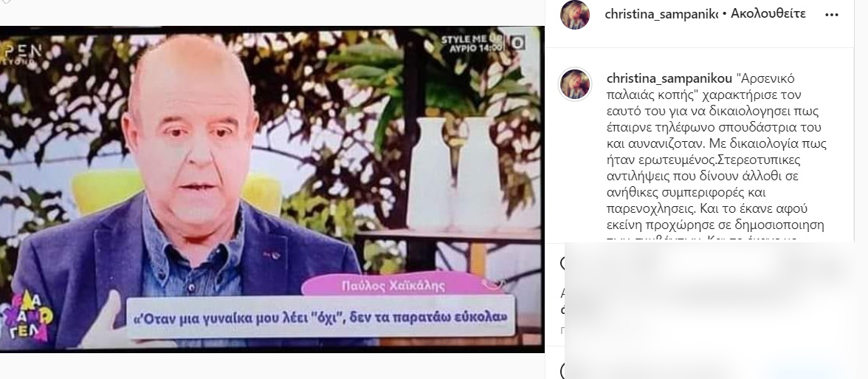Toggle the Ακολουθείτε following button
Image resolution: width=868 pixels, height=379 pixels.
point(768,14)
